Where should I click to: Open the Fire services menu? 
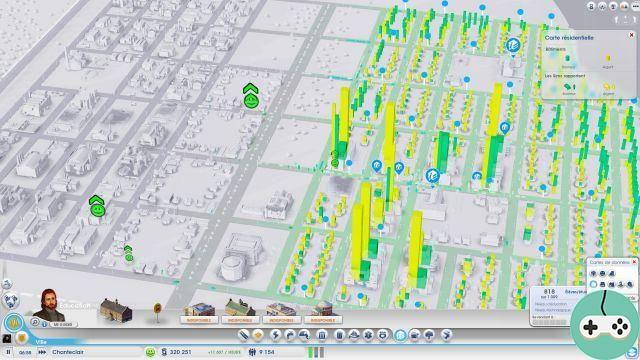click(x=354, y=335)
